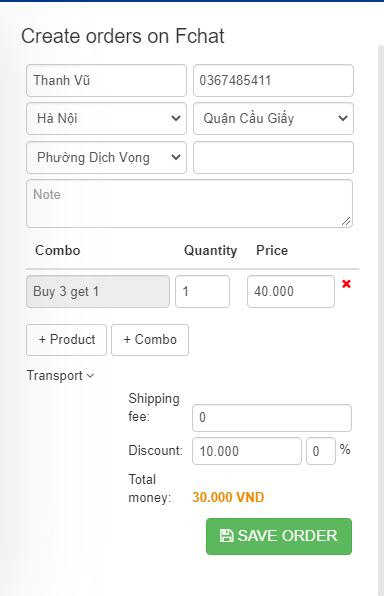Click the phone number field 0367485411
This screenshot has height=596, width=384.
[x=273, y=80]
